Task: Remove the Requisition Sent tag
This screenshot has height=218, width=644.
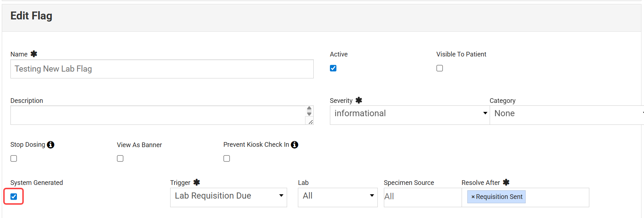Action: pyautogui.click(x=473, y=197)
